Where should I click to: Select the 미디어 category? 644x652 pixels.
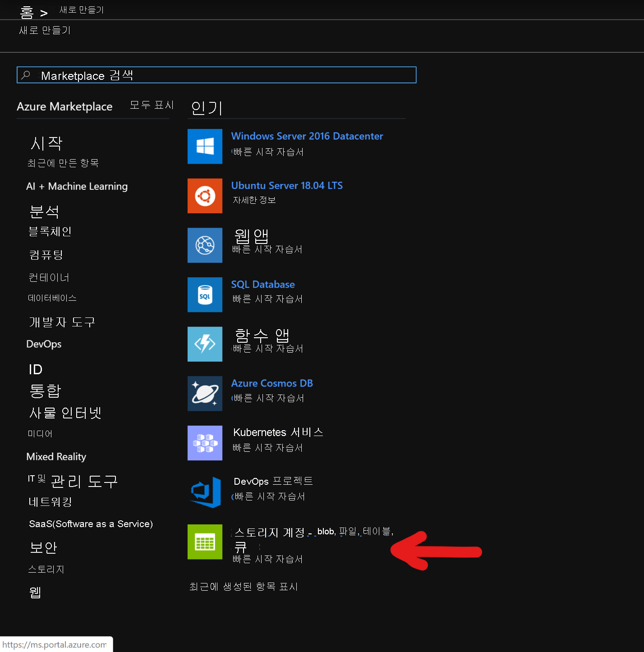click(x=40, y=434)
